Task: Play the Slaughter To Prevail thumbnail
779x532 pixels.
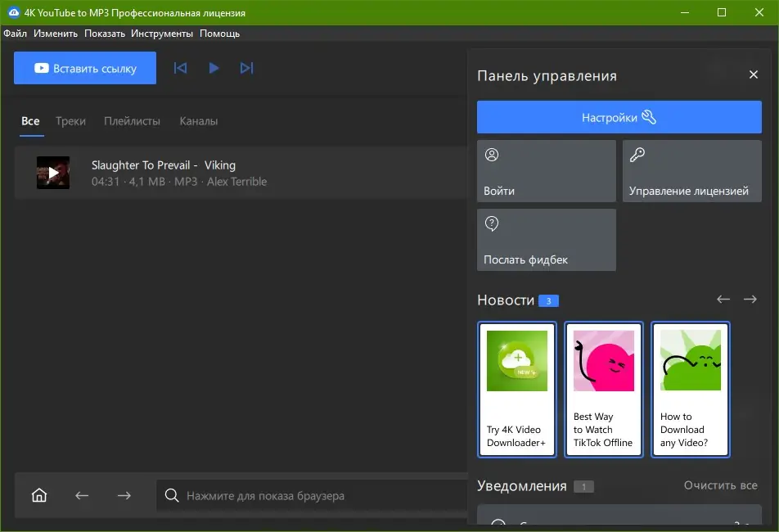Action: pos(53,173)
